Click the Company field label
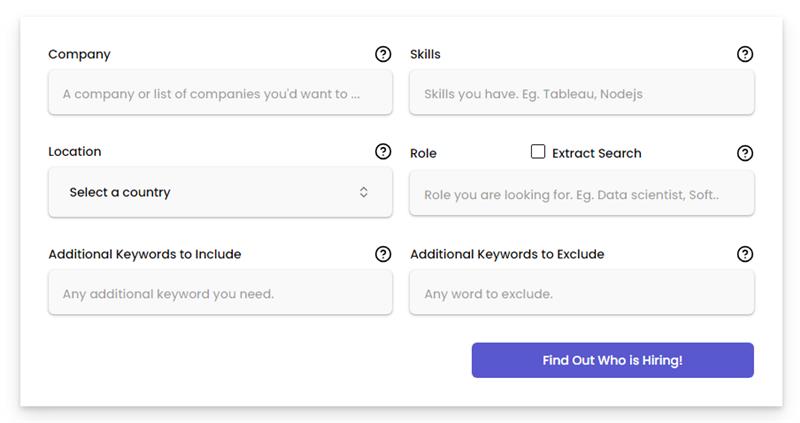The width and height of the screenshot is (800, 423). click(79, 54)
